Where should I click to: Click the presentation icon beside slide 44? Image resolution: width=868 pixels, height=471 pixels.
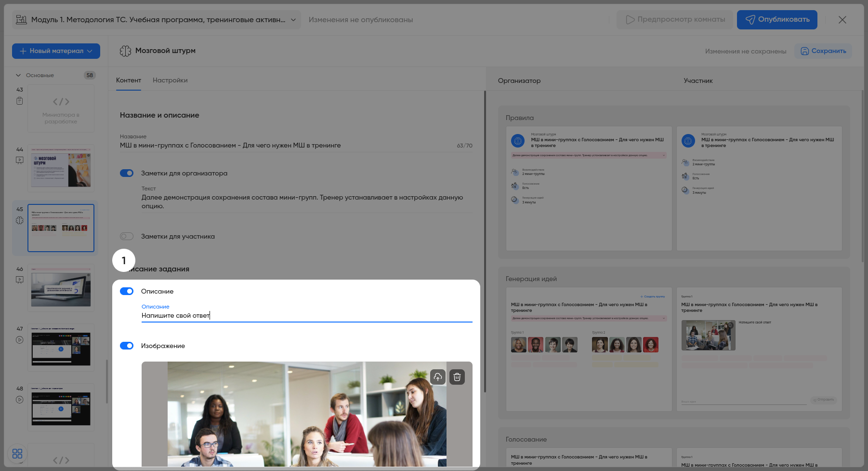click(x=19, y=161)
